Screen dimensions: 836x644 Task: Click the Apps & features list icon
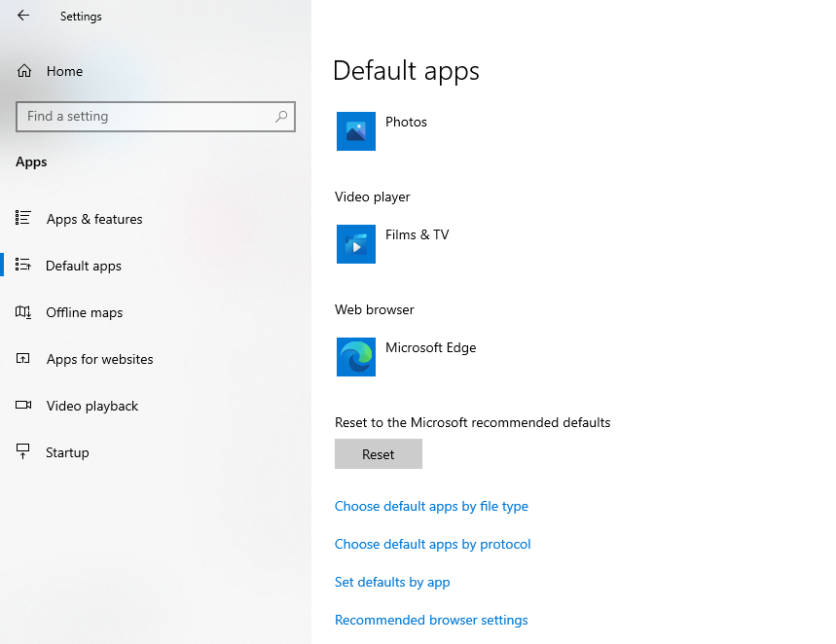click(23, 218)
